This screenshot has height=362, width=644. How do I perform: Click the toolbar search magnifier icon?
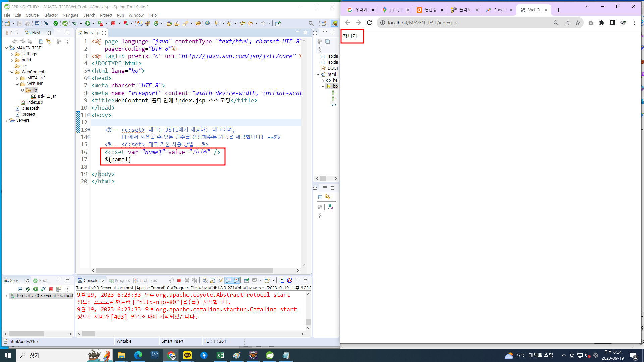311,23
